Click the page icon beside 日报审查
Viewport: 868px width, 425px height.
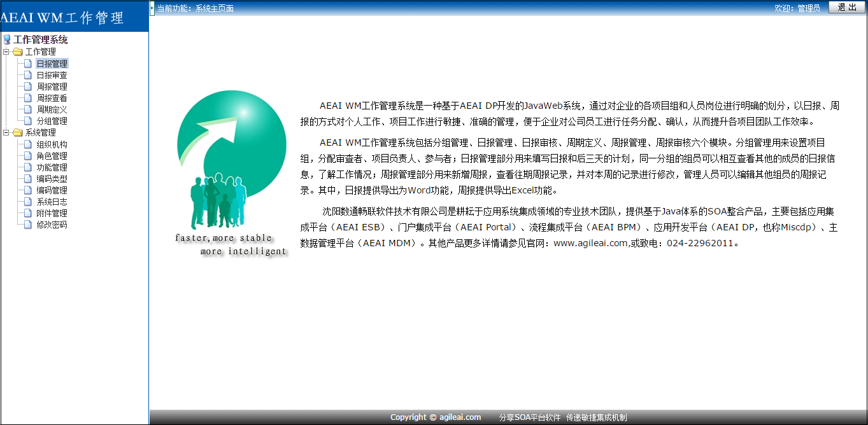point(28,75)
